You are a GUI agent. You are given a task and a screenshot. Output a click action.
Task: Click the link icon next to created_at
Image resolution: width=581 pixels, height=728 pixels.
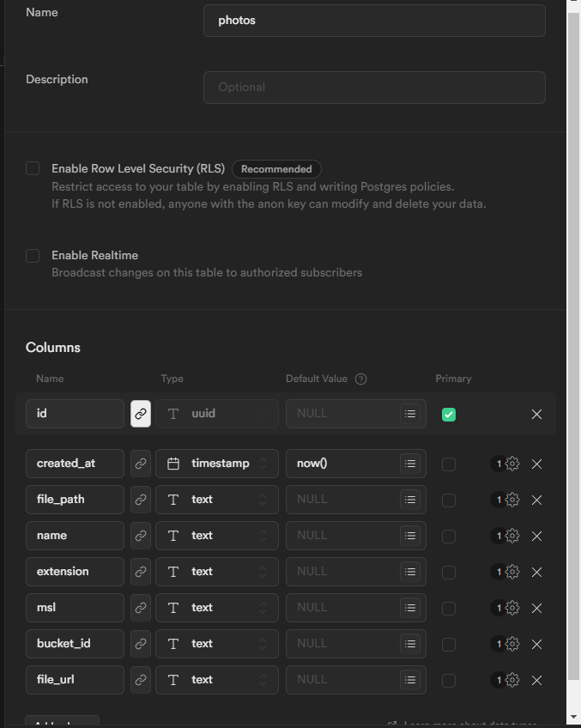click(x=141, y=464)
